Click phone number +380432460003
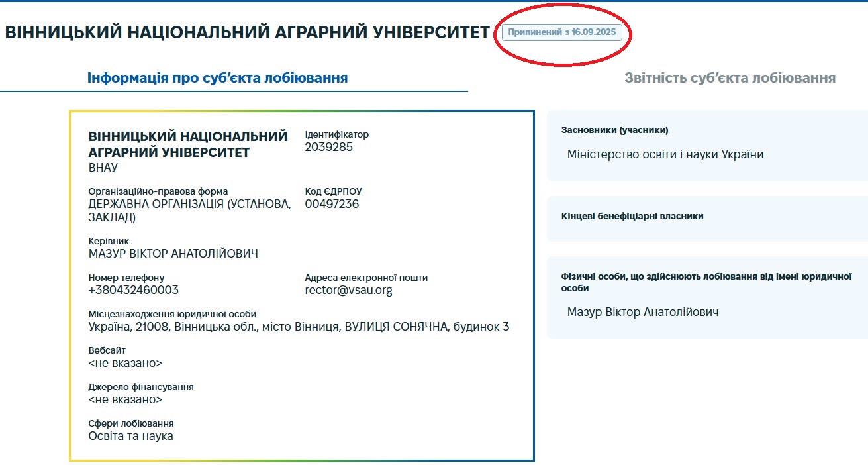Image resolution: width=868 pixels, height=465 pixels. [x=133, y=290]
